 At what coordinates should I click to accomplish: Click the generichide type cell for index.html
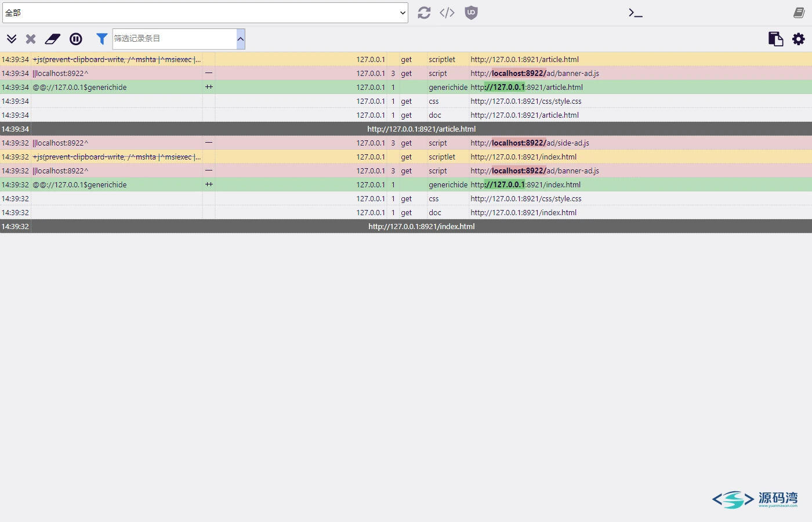(448, 184)
